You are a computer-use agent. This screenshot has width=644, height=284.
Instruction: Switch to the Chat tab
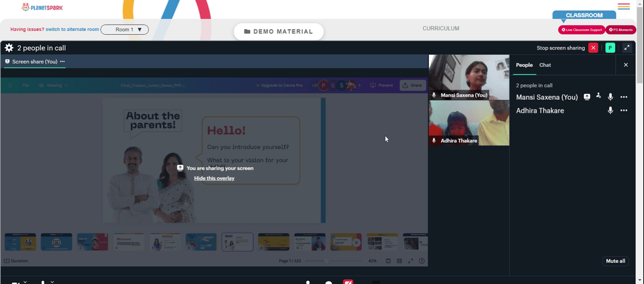545,65
